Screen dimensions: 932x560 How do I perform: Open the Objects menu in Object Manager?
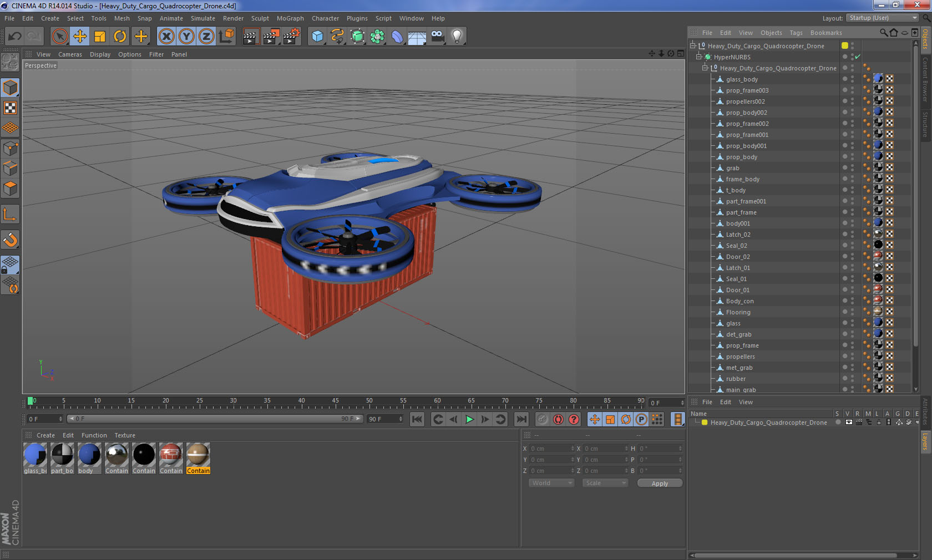[771, 33]
